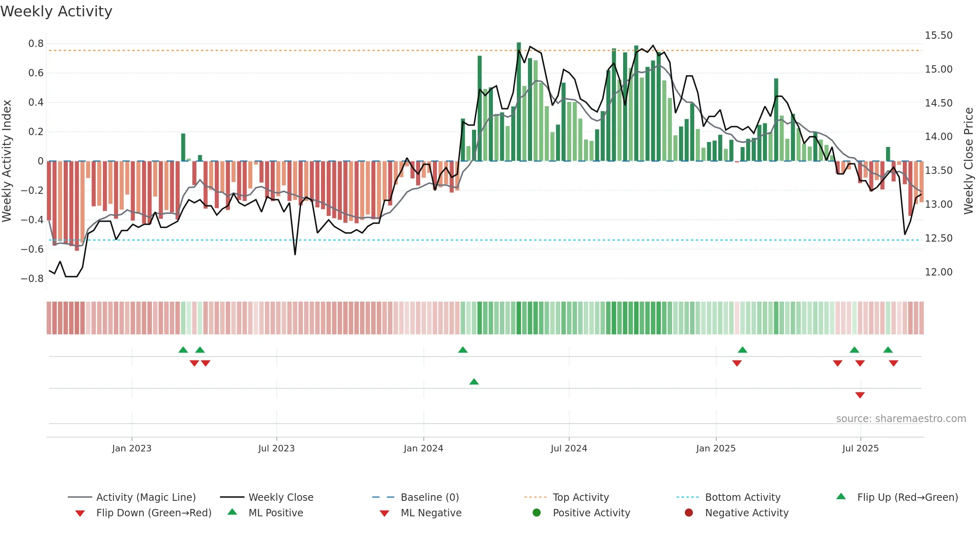Click the ML Positive green triangle legend icon
This screenshot has height=551, width=980.
[x=232, y=512]
